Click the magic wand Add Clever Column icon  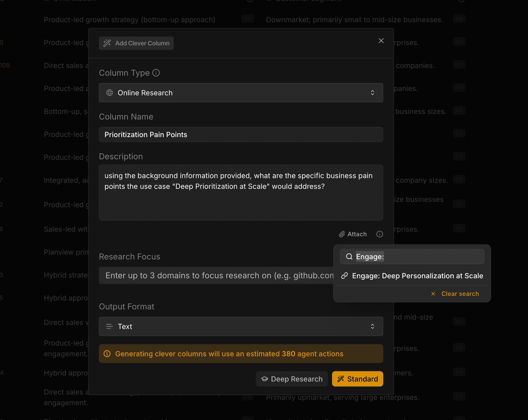[x=107, y=43]
